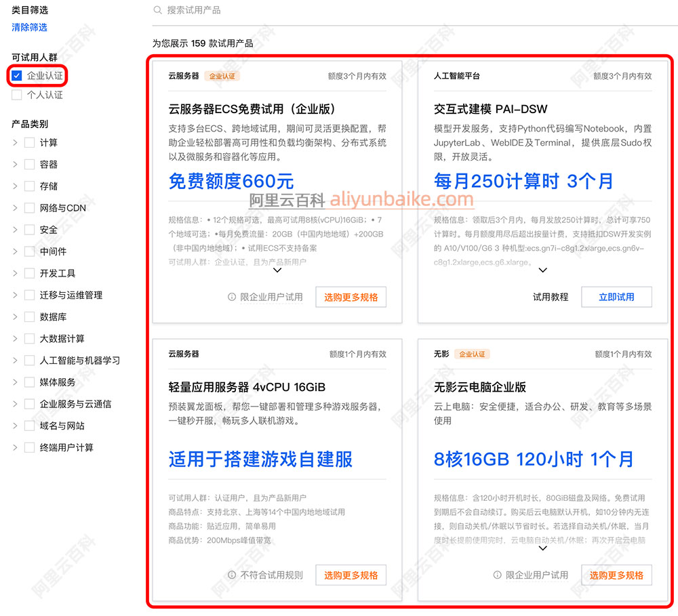The height and width of the screenshot is (616, 678).
Task: Check the 域名与网站 category checkbox
Action: click(x=29, y=426)
